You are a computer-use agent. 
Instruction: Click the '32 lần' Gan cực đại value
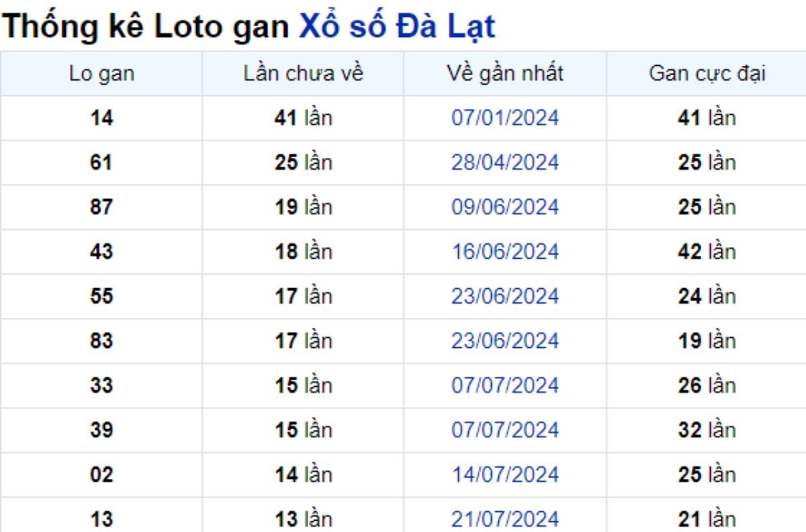pyautogui.click(x=707, y=430)
